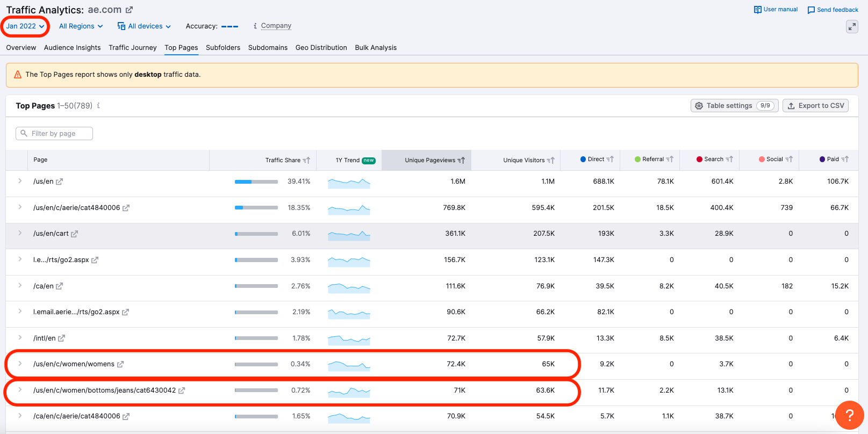868x434 pixels.
Task: Expand the /ca/en/c/aerie/cat4840006 row
Action: pyautogui.click(x=20, y=415)
